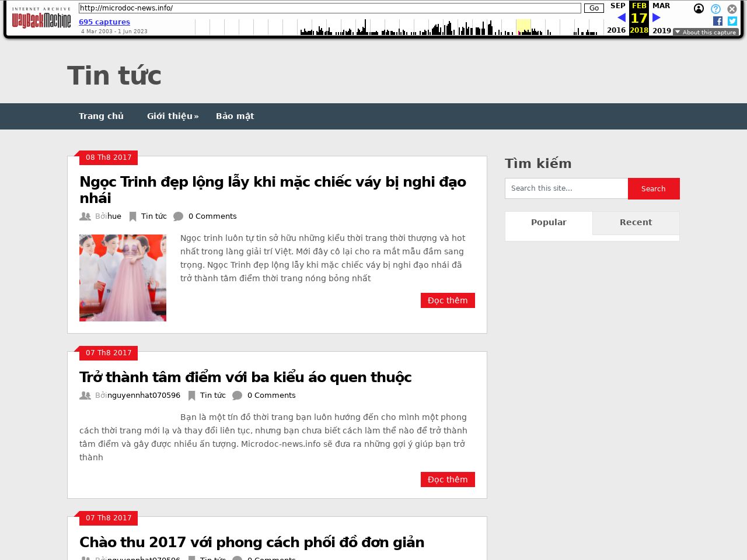The width and height of the screenshot is (747, 560).
Task: Open the user account icon
Action: coord(699,9)
